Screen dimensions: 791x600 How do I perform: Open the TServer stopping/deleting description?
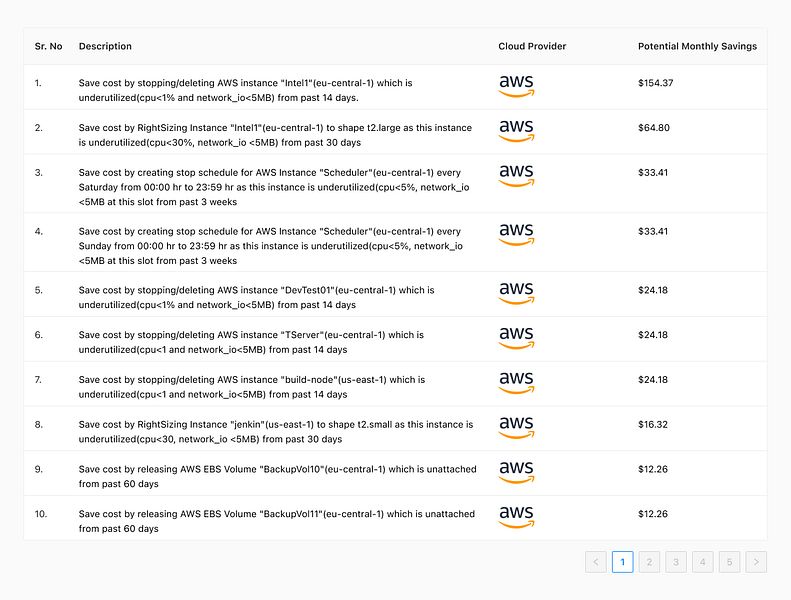pos(251,343)
